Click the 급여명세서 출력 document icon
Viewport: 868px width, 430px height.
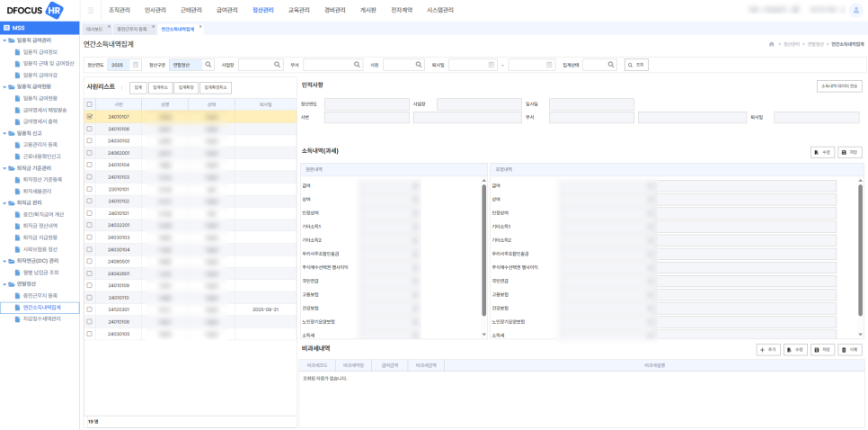[18, 121]
